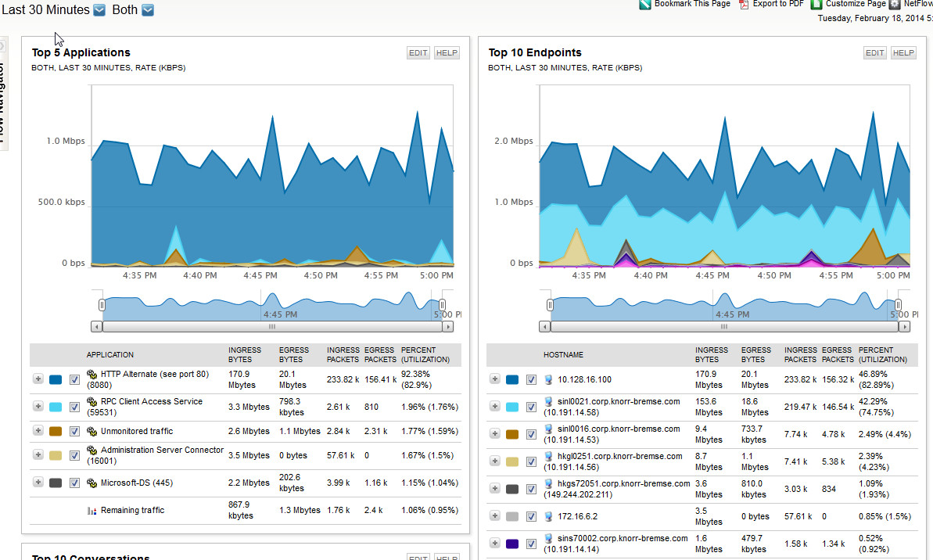933x560 pixels.
Task: Click the Customize Page icon
Action: (x=816, y=4)
